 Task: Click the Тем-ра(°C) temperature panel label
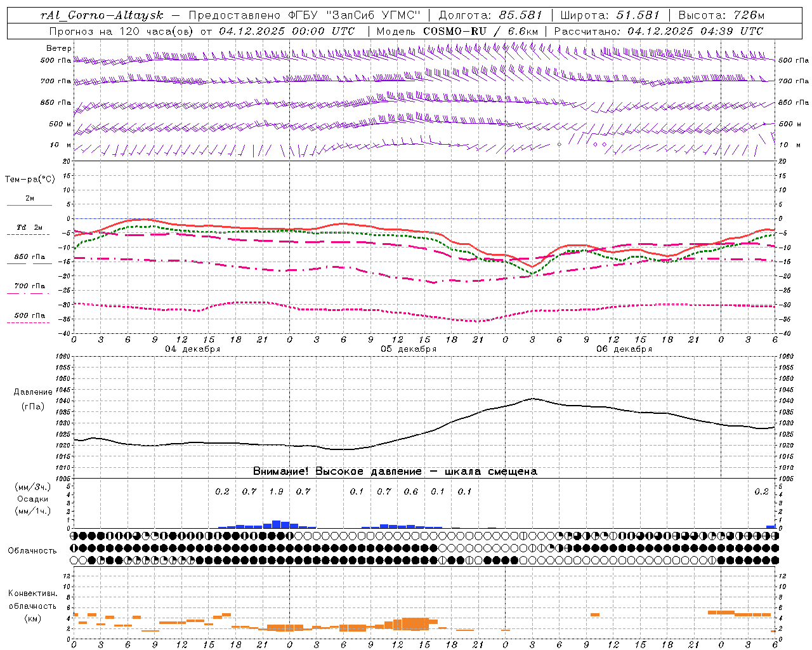pyautogui.click(x=30, y=180)
